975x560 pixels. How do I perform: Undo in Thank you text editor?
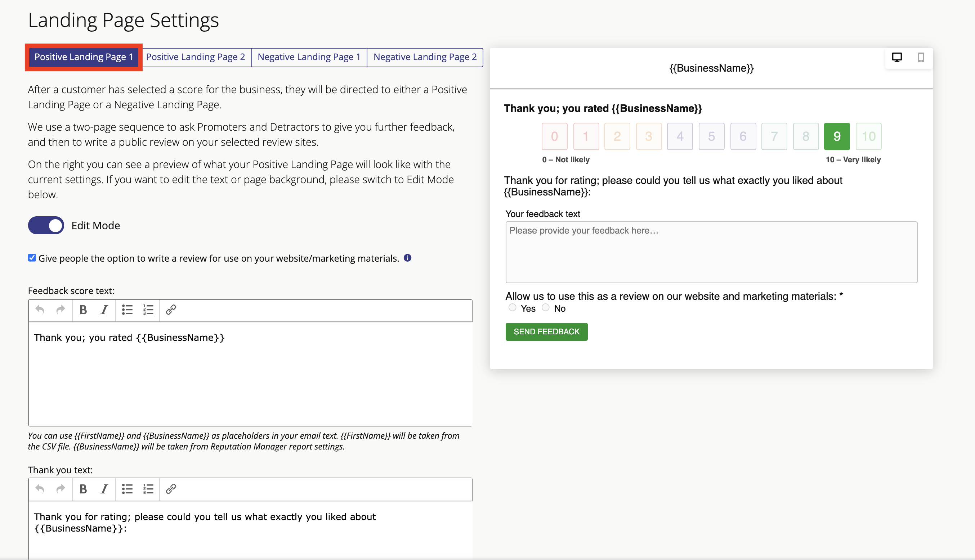pyautogui.click(x=40, y=489)
